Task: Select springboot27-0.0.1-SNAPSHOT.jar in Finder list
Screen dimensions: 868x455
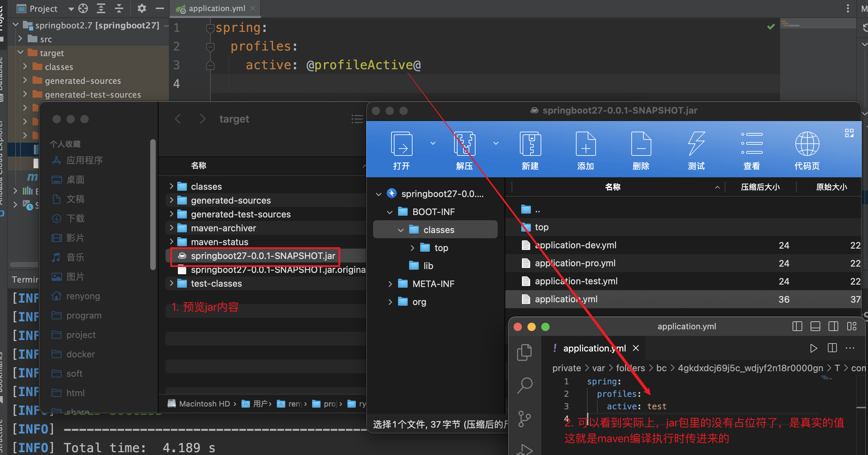Action: (262, 256)
